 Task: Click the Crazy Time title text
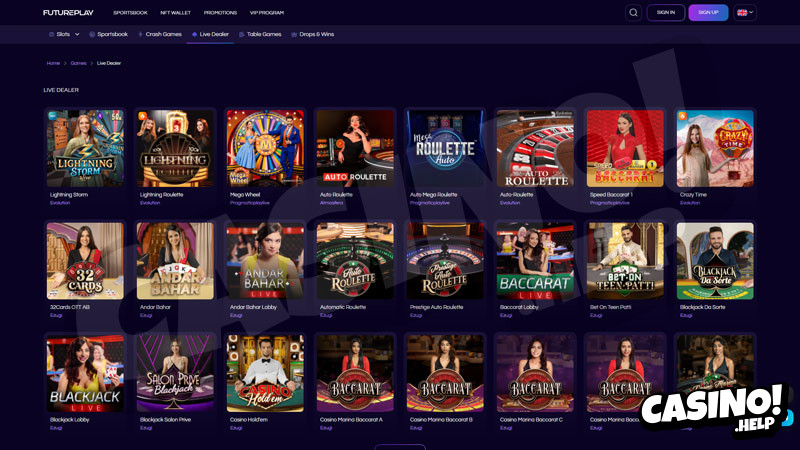pyautogui.click(x=693, y=194)
